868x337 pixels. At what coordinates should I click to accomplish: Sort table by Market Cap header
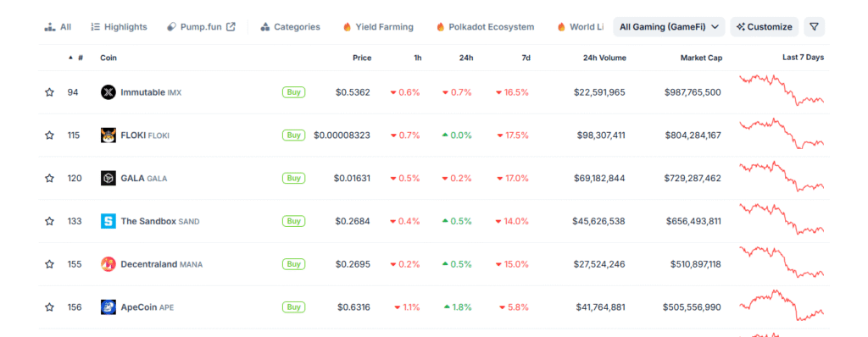701,58
